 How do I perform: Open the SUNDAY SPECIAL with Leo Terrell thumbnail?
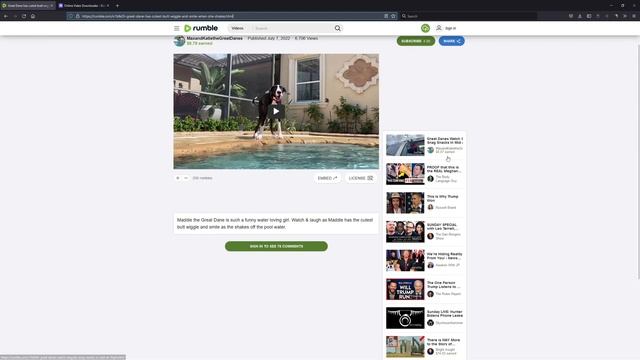coord(405,231)
